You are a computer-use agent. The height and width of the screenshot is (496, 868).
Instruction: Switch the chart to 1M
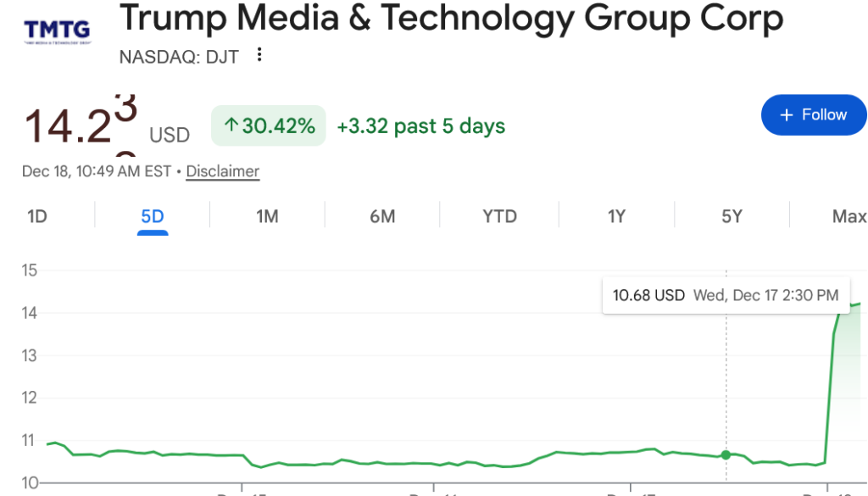pos(267,216)
